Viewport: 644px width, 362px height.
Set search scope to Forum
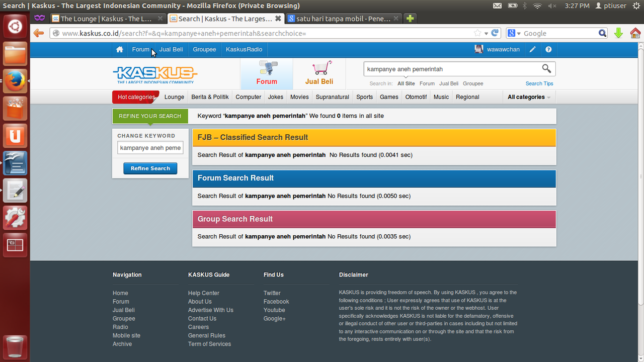pyautogui.click(x=427, y=83)
